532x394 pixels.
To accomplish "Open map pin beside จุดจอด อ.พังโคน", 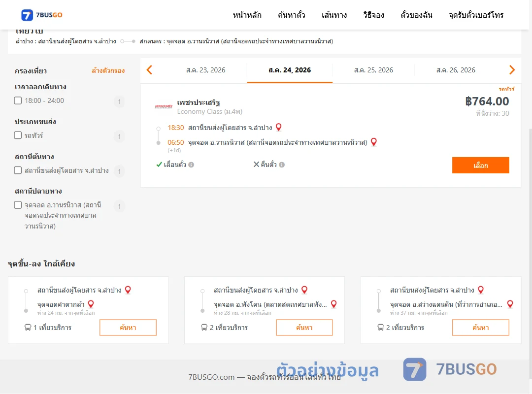I will coord(334,304).
